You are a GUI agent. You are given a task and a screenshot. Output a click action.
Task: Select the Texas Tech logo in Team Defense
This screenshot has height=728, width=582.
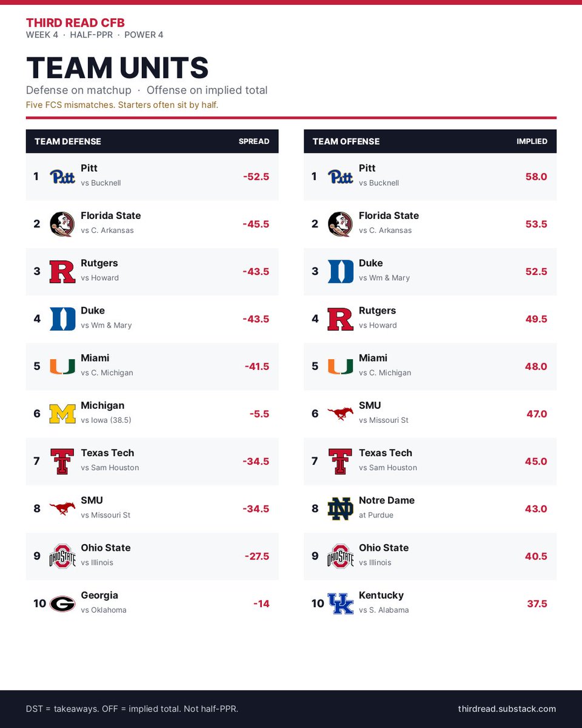pos(62,461)
